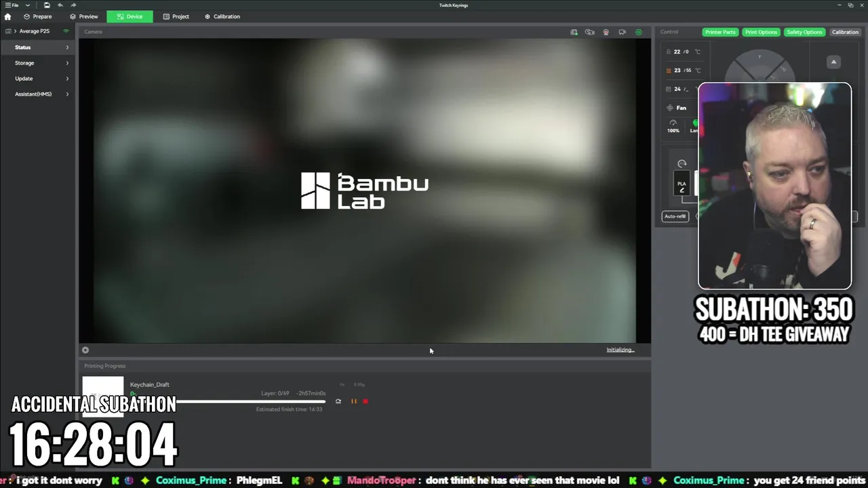Move the bed up with arrow button
The width and height of the screenshot is (868, 488).
[x=833, y=62]
